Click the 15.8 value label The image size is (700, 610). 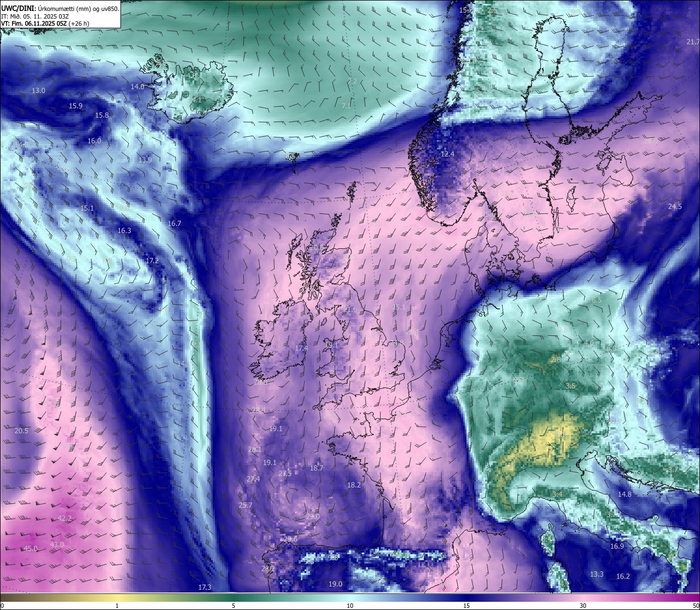pos(102,115)
